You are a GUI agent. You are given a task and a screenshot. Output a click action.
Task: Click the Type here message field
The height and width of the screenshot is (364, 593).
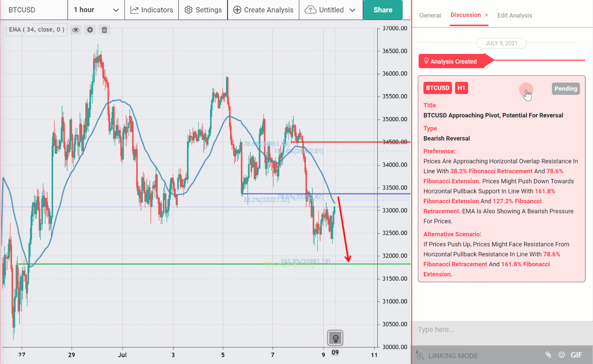click(x=502, y=330)
